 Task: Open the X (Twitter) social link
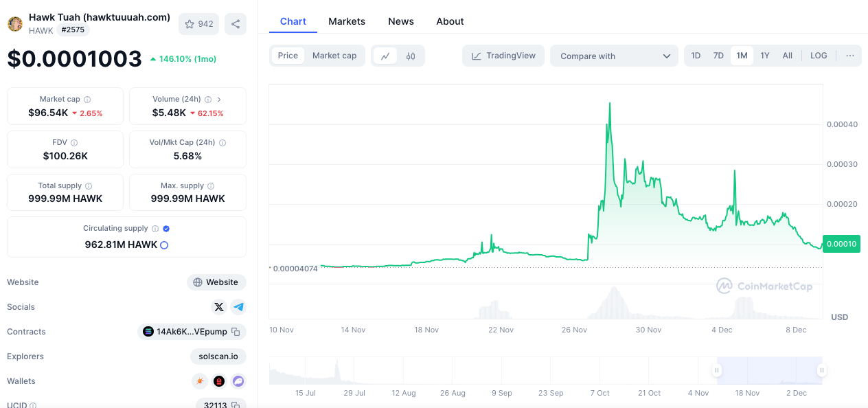(x=219, y=307)
